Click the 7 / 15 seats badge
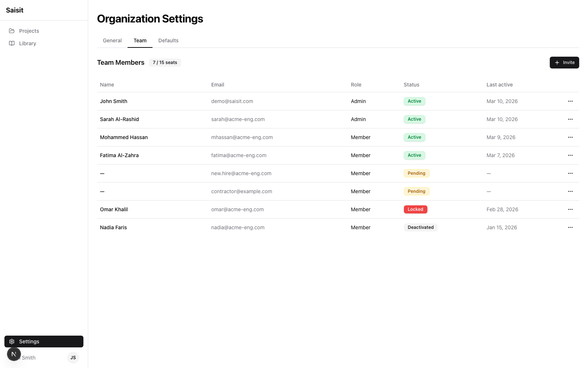Viewport: 588px width, 368px height. [x=165, y=63]
